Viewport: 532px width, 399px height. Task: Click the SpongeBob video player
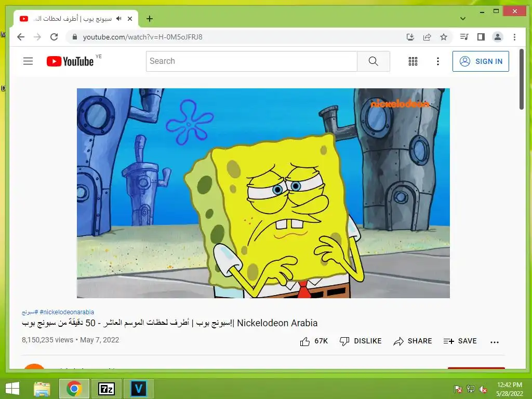[x=263, y=193]
